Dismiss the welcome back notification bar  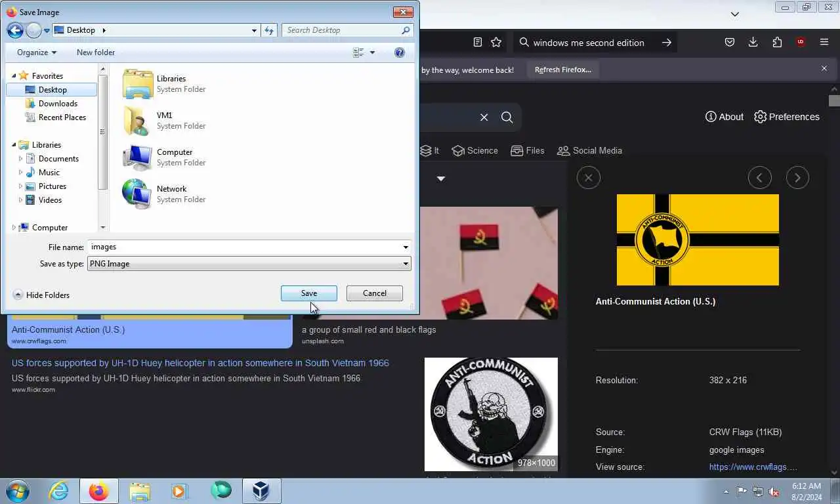coord(824,68)
